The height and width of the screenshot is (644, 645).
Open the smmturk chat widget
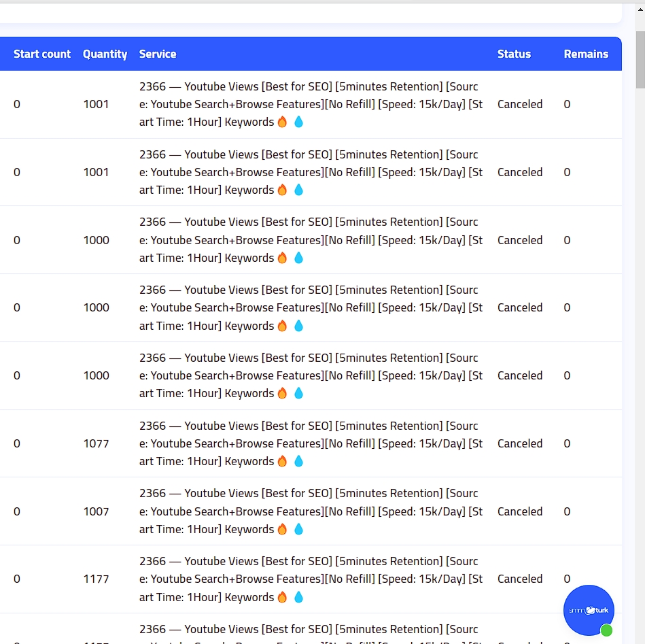(588, 610)
